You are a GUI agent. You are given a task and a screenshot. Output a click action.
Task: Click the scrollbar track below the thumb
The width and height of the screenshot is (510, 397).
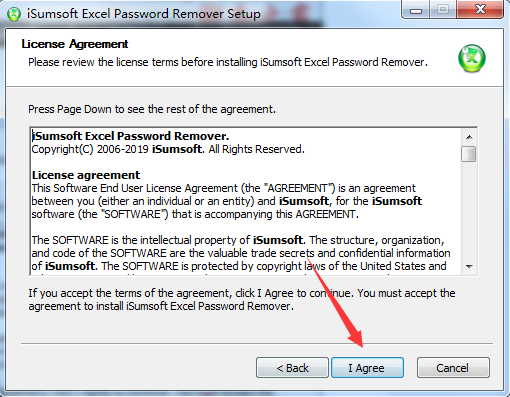[x=469, y=211]
